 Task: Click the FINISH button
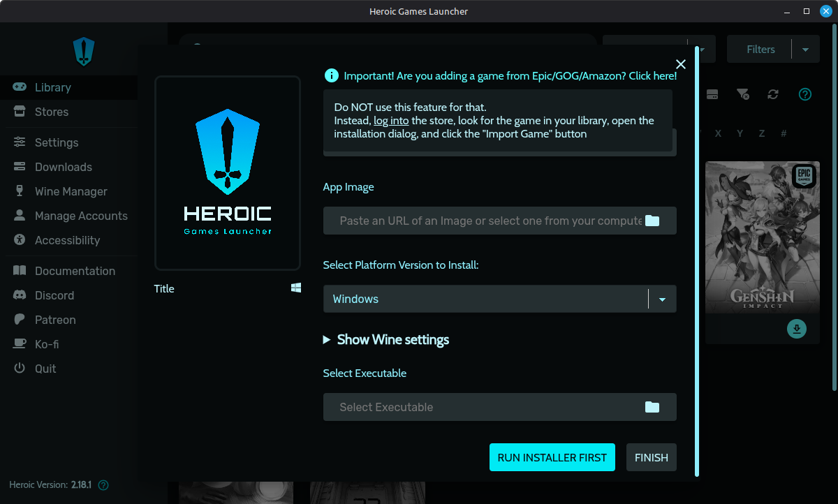tap(652, 457)
